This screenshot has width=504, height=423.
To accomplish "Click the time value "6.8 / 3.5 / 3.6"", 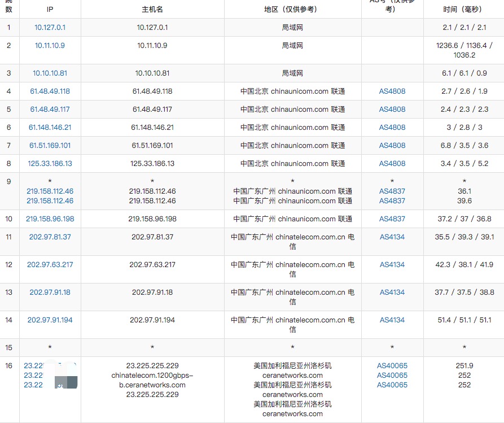I will click(x=464, y=145).
